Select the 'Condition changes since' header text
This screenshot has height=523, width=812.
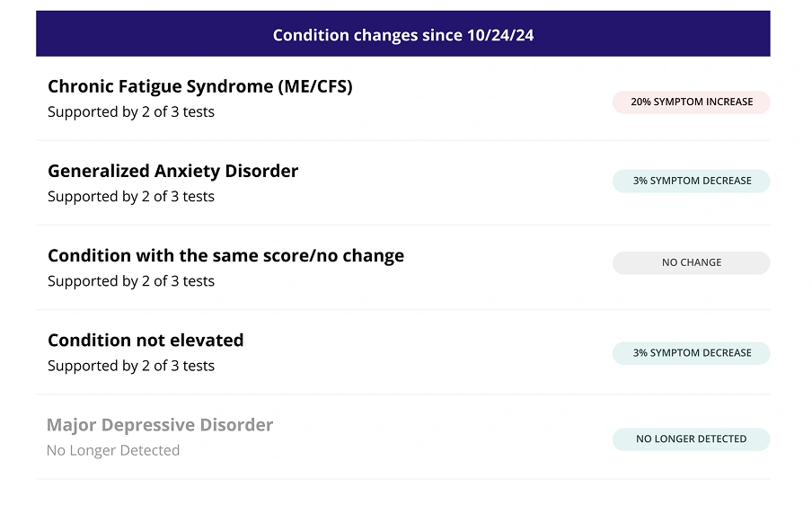coord(367,35)
